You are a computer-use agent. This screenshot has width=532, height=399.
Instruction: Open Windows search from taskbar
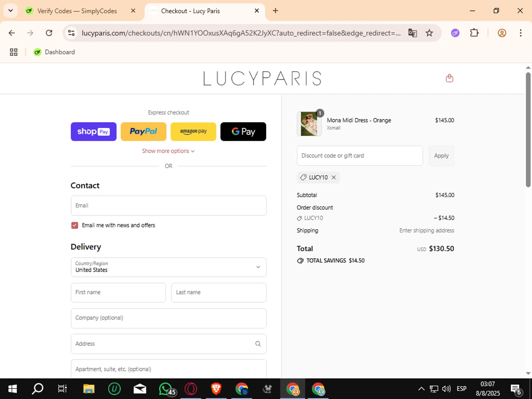(x=38, y=389)
